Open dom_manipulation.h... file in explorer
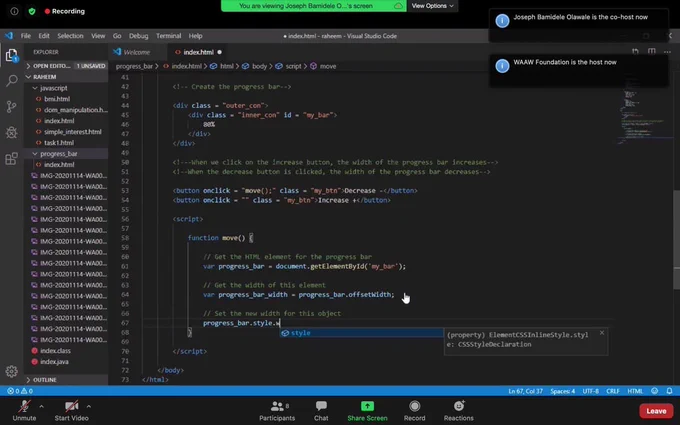This screenshot has width=680, height=425. click(75, 110)
